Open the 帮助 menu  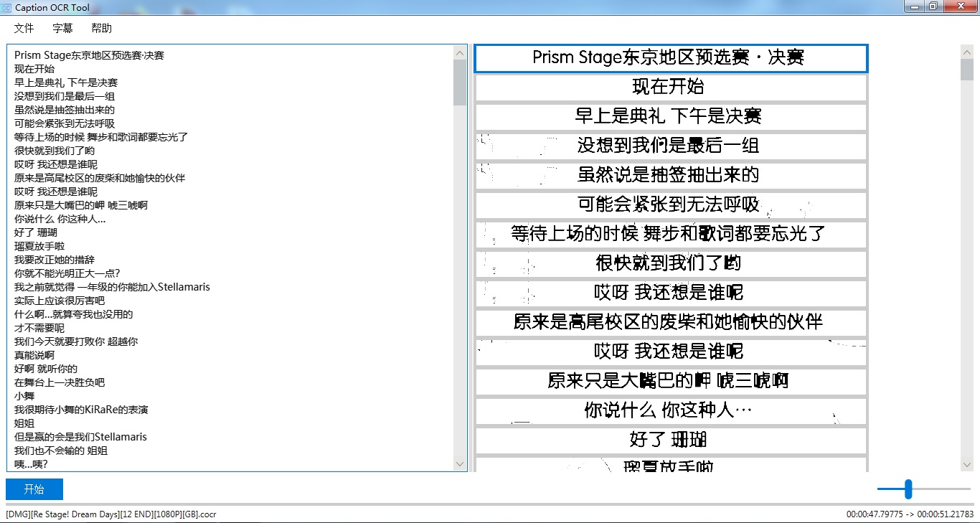(101, 28)
